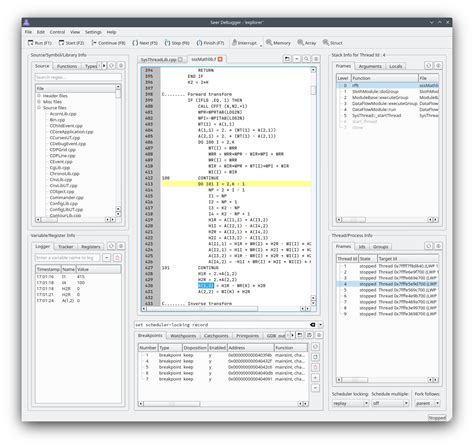Click line number 413 in the gutter
474x447 pixels.
(x=149, y=184)
